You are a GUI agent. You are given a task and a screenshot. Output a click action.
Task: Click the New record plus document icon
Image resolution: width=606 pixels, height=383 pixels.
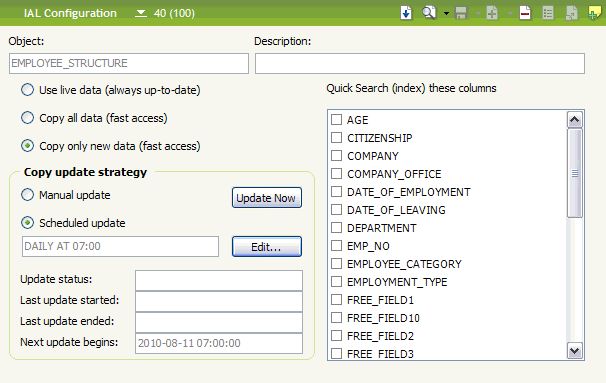492,13
